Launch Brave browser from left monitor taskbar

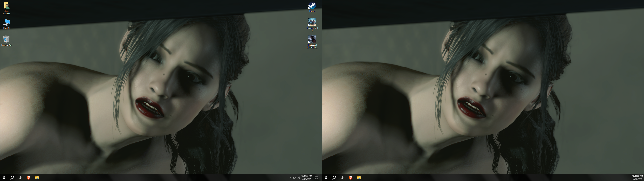click(x=29, y=178)
